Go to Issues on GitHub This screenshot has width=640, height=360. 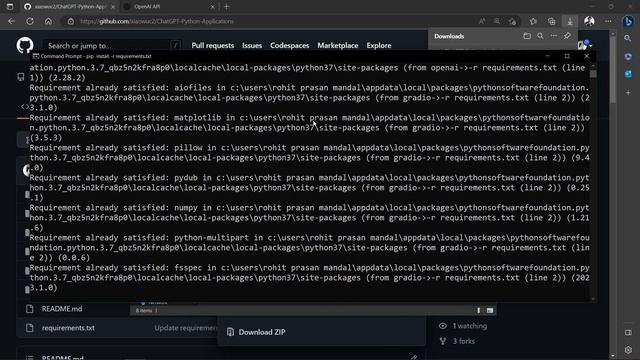(x=252, y=45)
